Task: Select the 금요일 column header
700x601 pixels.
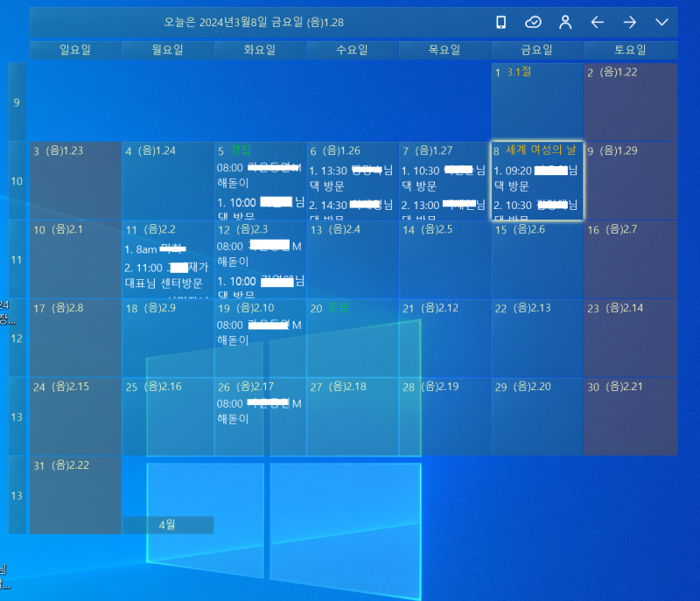Action: pyautogui.click(x=537, y=50)
